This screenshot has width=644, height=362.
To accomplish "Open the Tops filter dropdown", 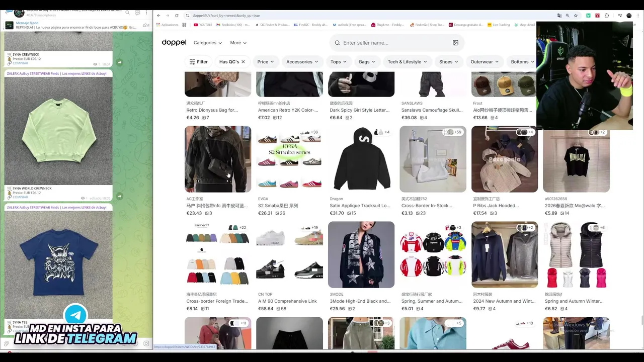I will pos(339,62).
